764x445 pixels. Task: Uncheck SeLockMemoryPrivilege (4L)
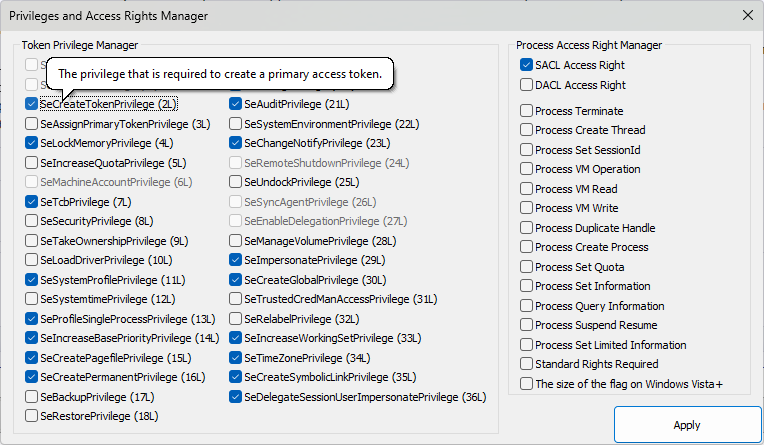point(32,143)
